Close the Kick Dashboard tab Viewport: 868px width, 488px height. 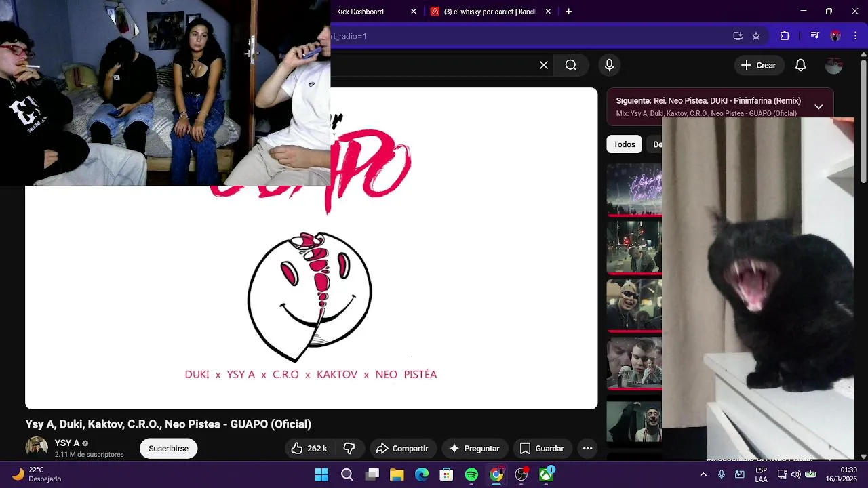(x=414, y=12)
